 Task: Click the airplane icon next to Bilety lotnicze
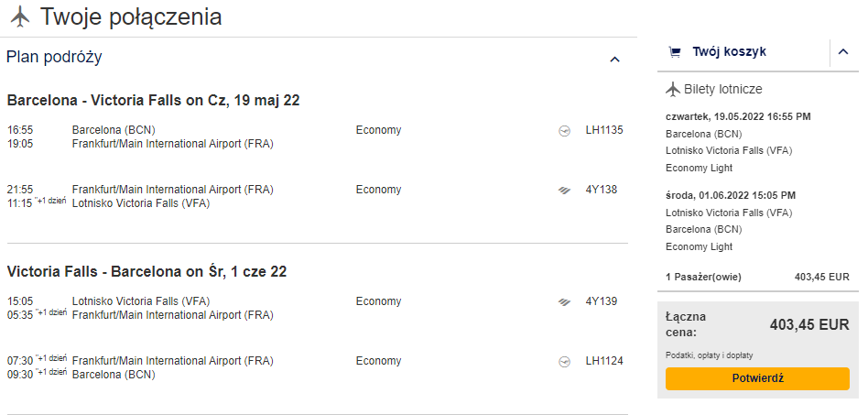[x=673, y=89]
